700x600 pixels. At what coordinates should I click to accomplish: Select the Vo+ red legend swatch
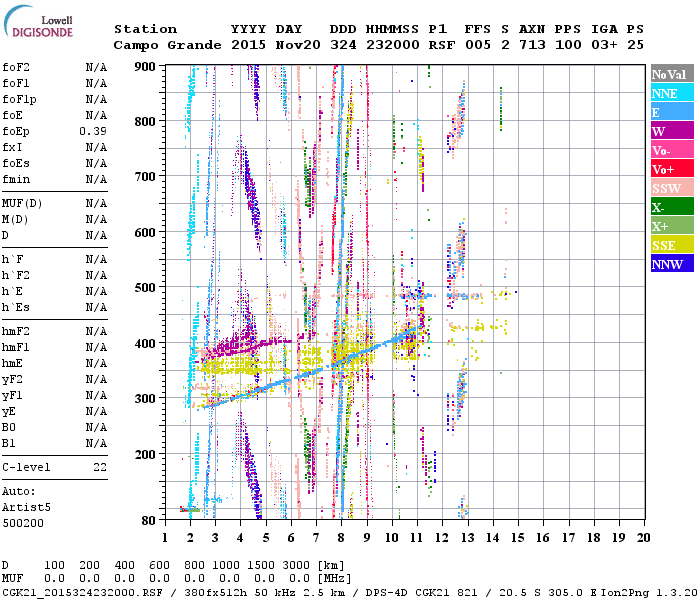(x=672, y=169)
